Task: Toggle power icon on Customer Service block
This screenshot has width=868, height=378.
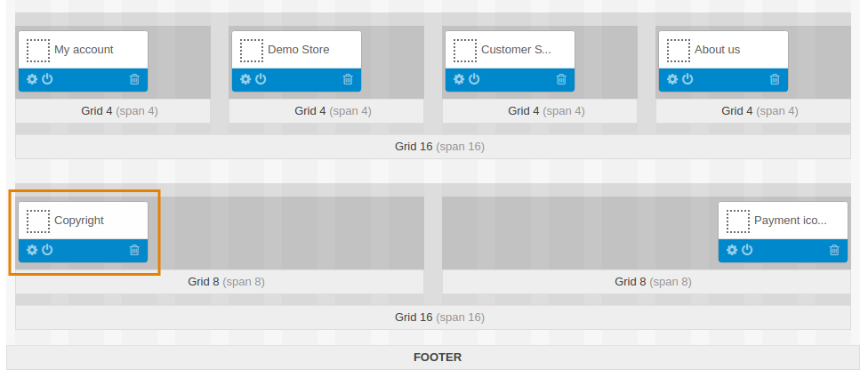Action: tap(474, 79)
